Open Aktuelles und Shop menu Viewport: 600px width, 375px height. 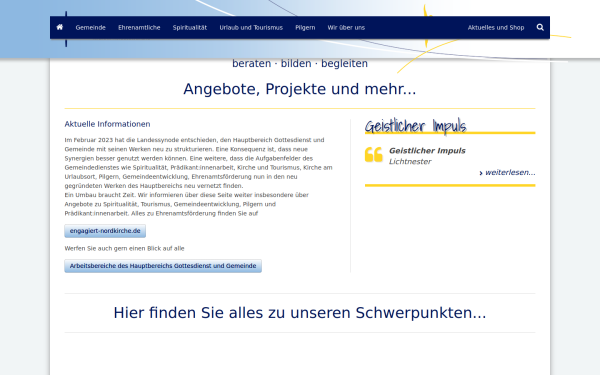pos(496,28)
